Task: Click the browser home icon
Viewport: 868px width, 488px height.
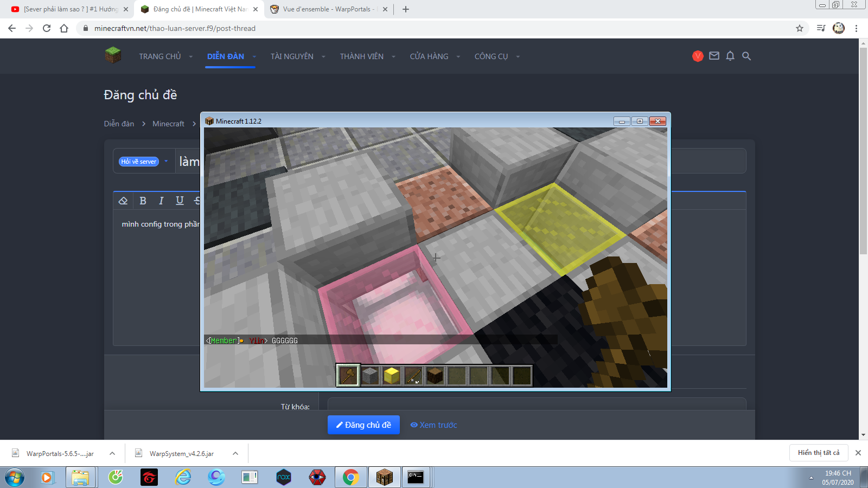Action: (x=64, y=28)
